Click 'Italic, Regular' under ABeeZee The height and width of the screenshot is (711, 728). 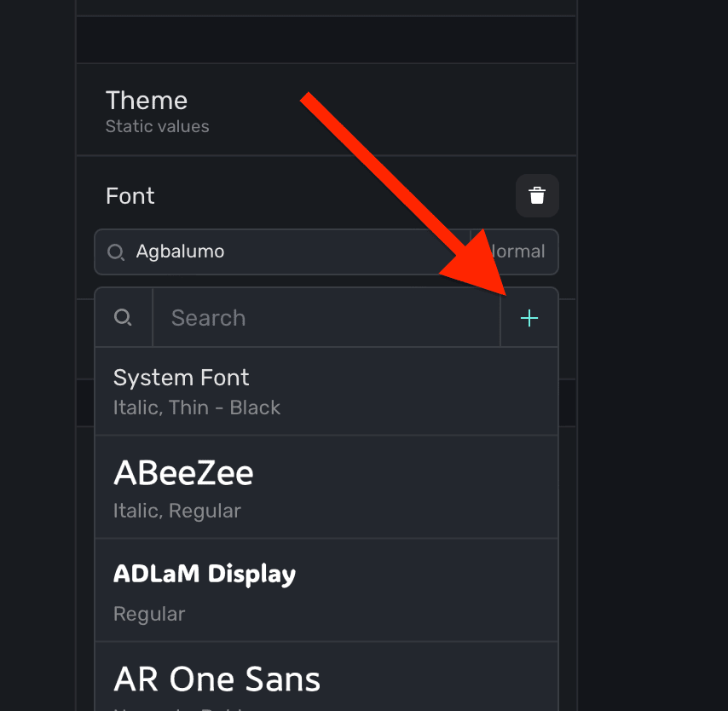pyautogui.click(x=177, y=511)
